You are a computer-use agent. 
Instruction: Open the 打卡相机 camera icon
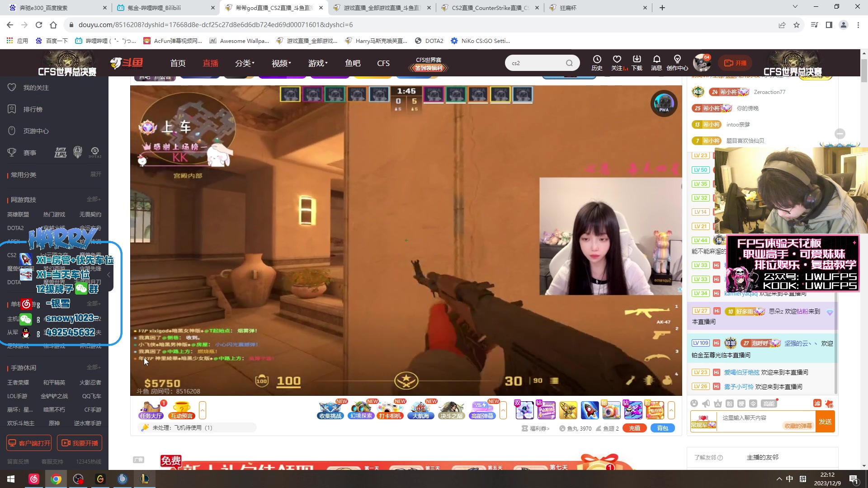(391, 410)
